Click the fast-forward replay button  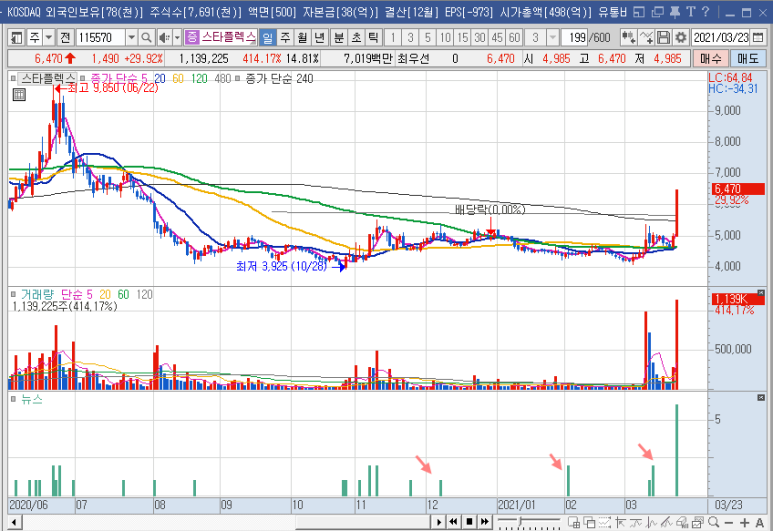click(485, 522)
